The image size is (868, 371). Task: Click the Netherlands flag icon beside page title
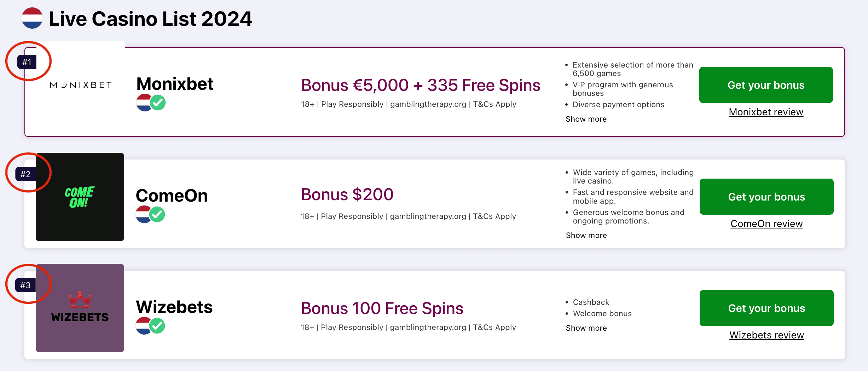[32, 18]
